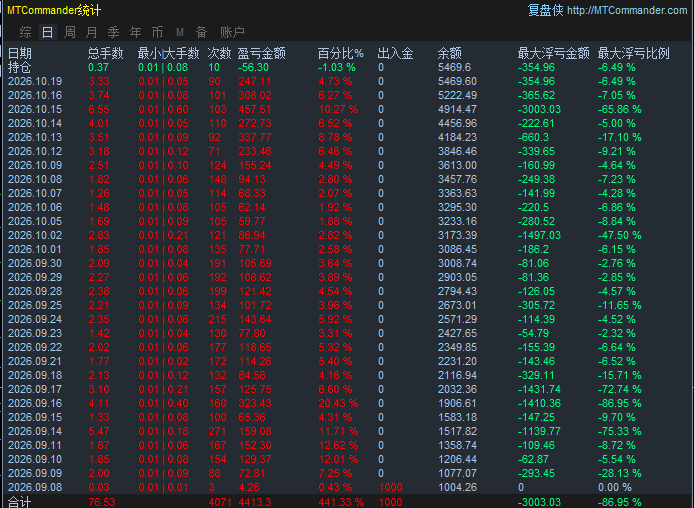Screen dimensions: 694x508
Task: Open the http://MTCommander.com link
Action: point(627,10)
